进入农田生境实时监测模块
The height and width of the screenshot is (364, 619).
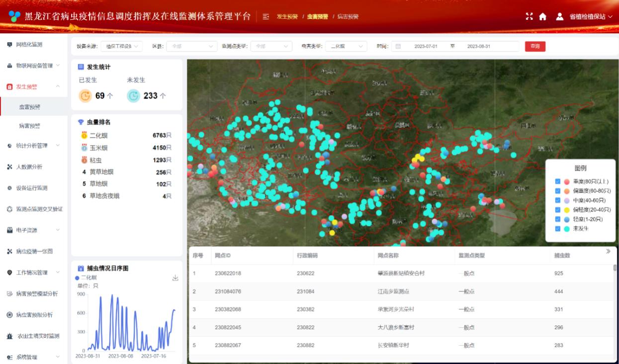tap(33, 335)
